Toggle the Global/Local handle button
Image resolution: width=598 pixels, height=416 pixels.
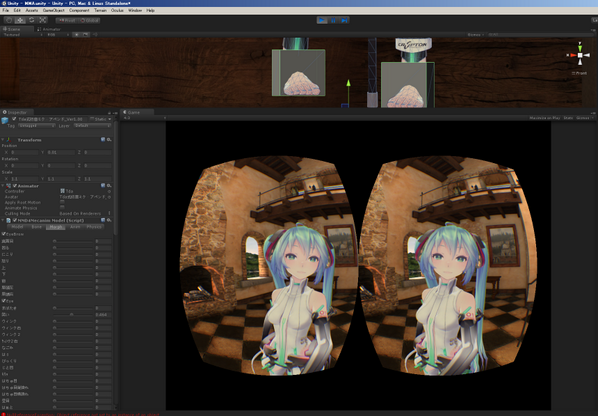coord(89,21)
